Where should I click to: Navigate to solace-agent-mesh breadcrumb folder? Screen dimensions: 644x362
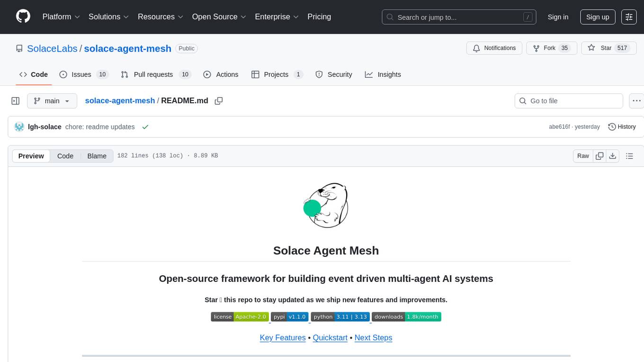pyautogui.click(x=120, y=100)
